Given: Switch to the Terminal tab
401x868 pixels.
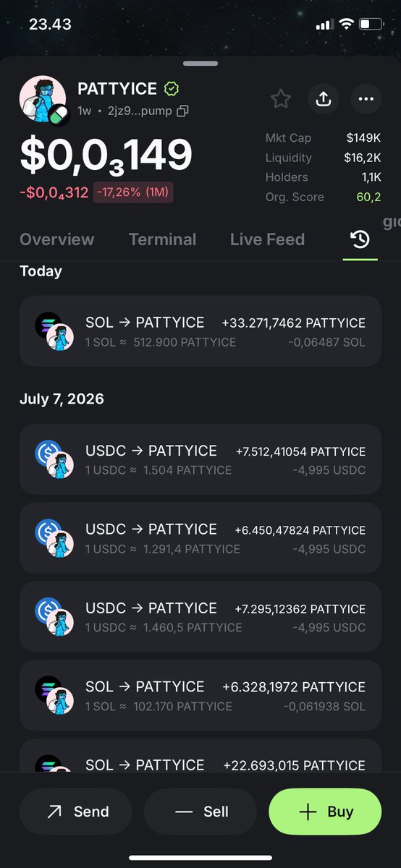Looking at the screenshot, I should click(x=162, y=239).
